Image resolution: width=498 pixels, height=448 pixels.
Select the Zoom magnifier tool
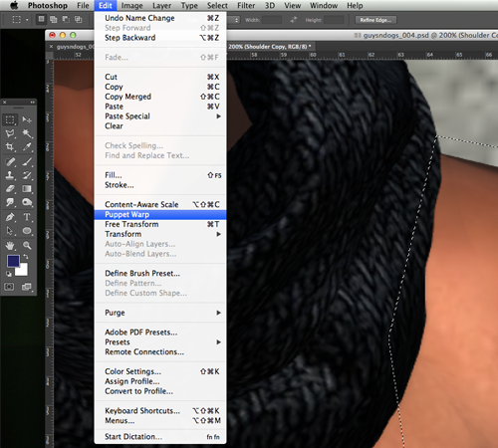27,246
